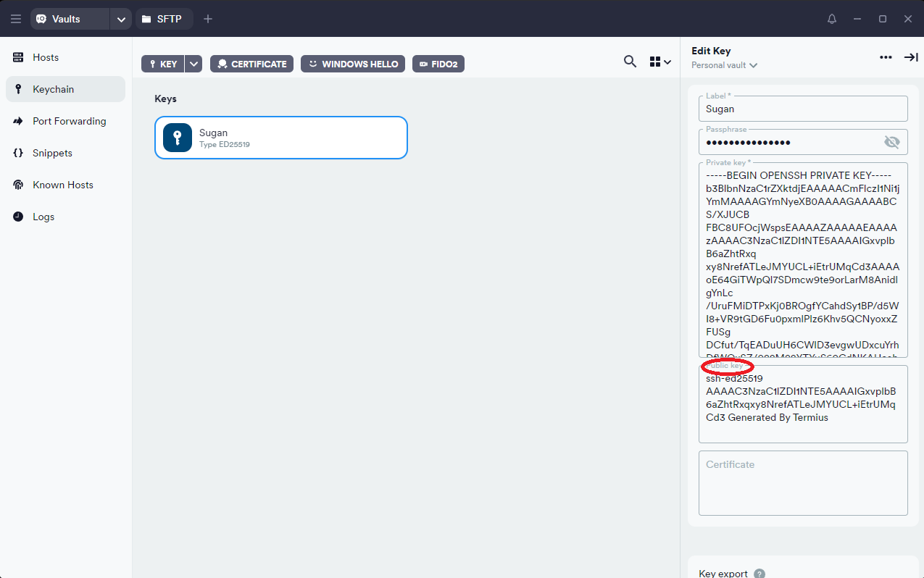
Task: Create a new KEY
Action: (162, 64)
